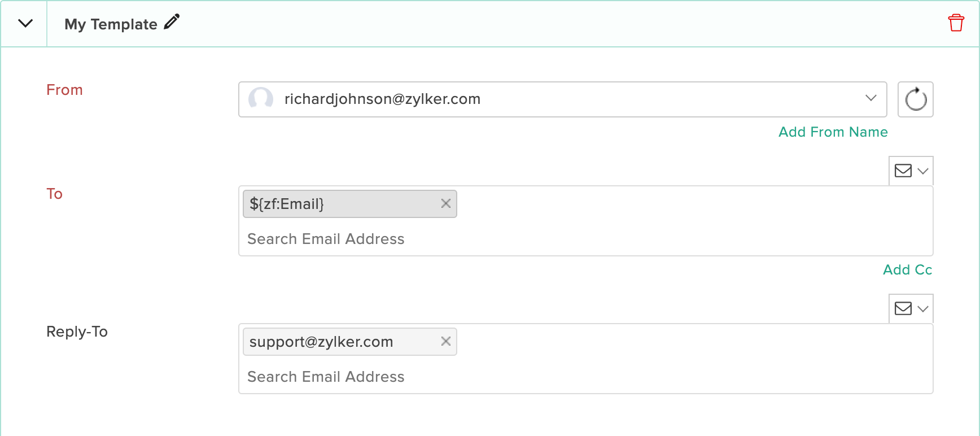Click the envelope icon above the To field
The height and width of the screenshot is (436, 980).
click(903, 171)
